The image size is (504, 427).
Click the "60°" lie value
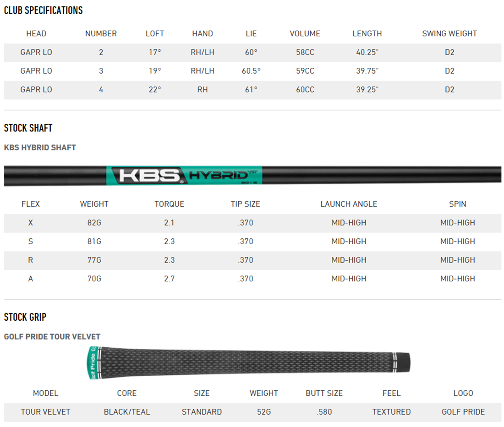tap(252, 52)
